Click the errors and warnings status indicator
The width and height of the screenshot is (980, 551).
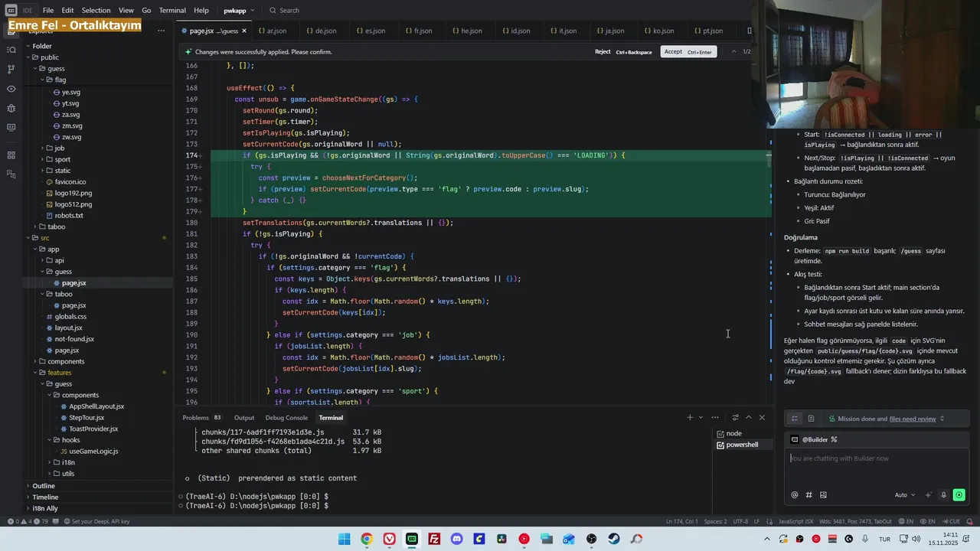click(28, 521)
